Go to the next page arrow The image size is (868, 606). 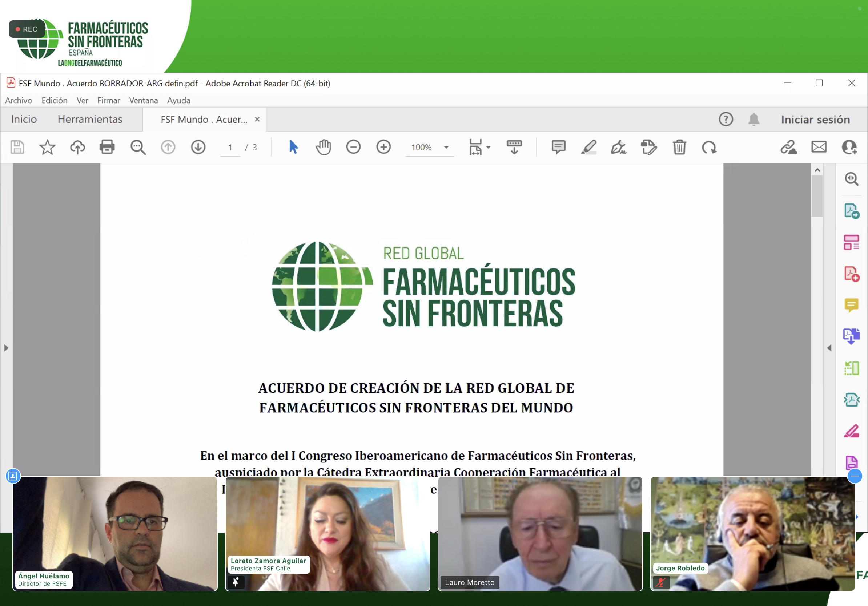tap(198, 147)
